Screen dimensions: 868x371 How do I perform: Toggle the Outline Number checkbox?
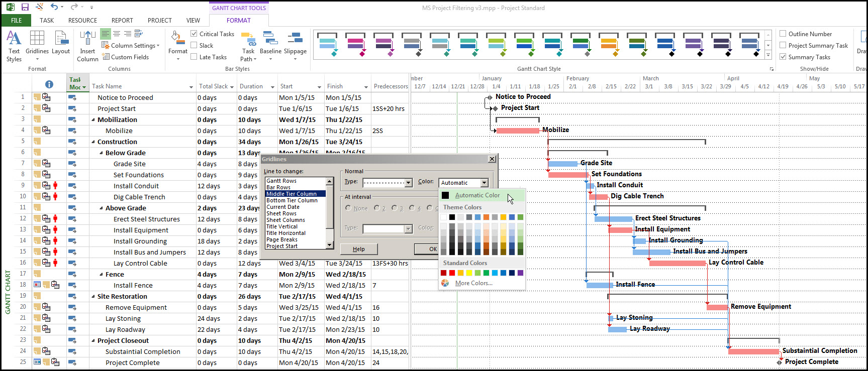[783, 34]
